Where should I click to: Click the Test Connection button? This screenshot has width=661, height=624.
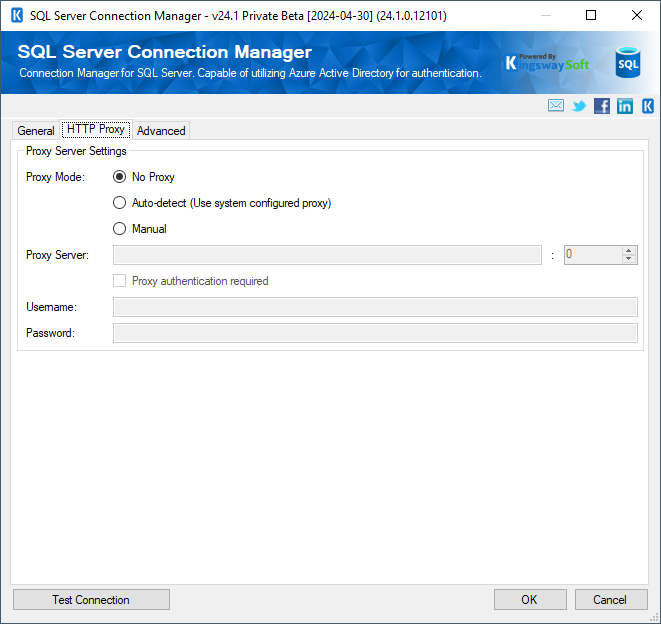(x=91, y=600)
